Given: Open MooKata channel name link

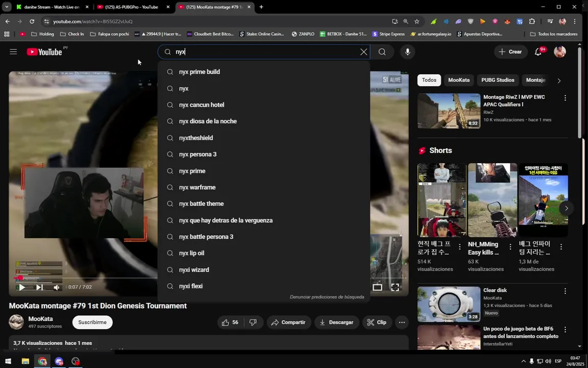Looking at the screenshot, I should pyautogui.click(x=40, y=319).
